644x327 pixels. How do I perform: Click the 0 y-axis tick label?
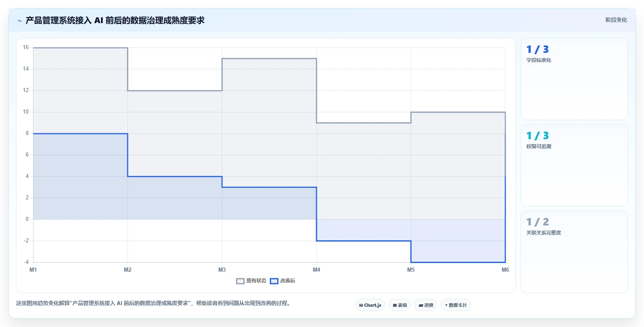coord(27,219)
